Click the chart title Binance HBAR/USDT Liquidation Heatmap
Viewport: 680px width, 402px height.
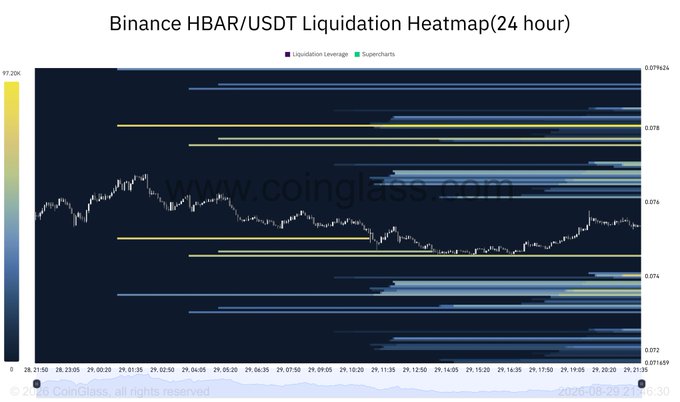click(340, 23)
